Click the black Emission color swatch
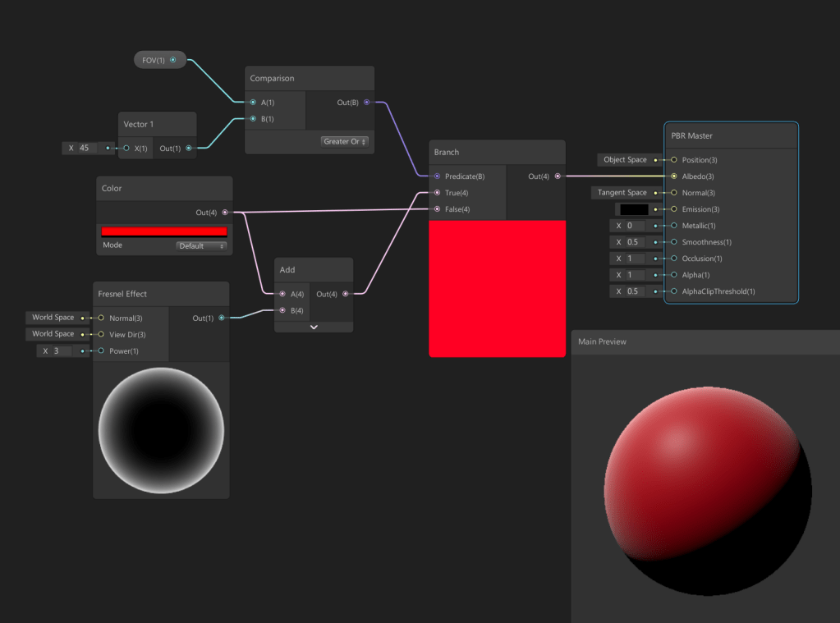The height and width of the screenshot is (623, 840). (x=633, y=209)
